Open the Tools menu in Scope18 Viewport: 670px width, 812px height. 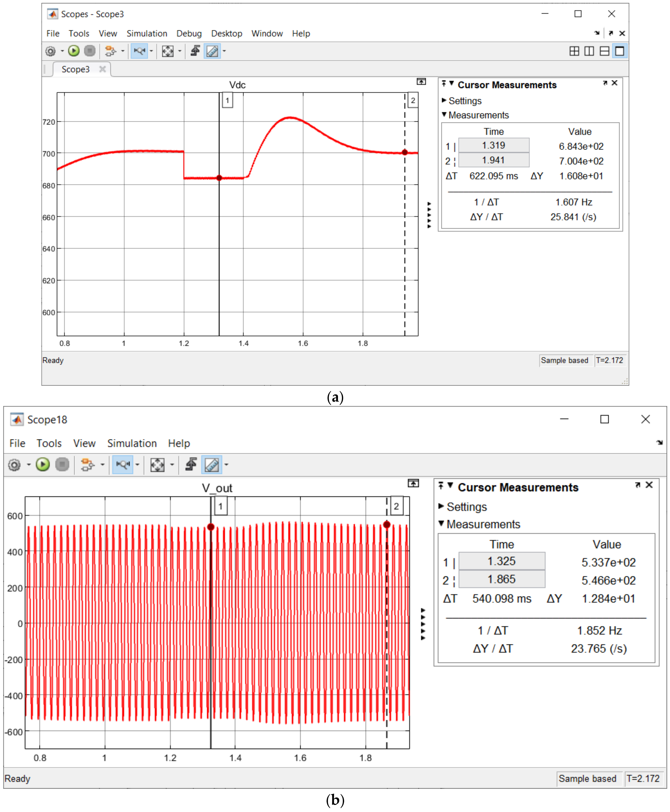tap(49, 443)
